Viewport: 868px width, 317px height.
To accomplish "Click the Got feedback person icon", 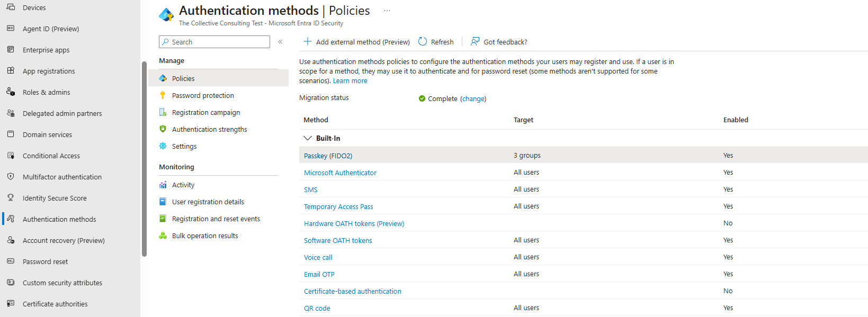I will tap(475, 42).
